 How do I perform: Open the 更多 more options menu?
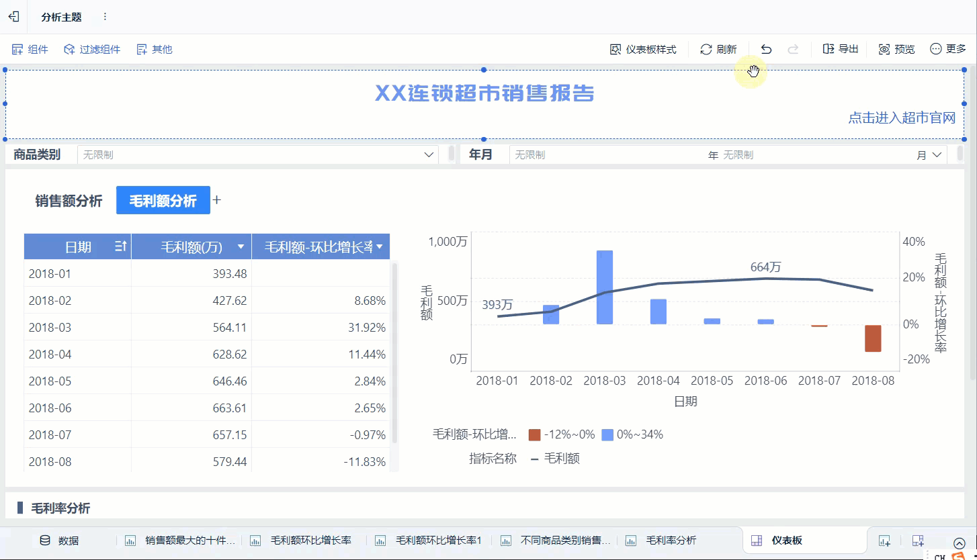pos(947,49)
